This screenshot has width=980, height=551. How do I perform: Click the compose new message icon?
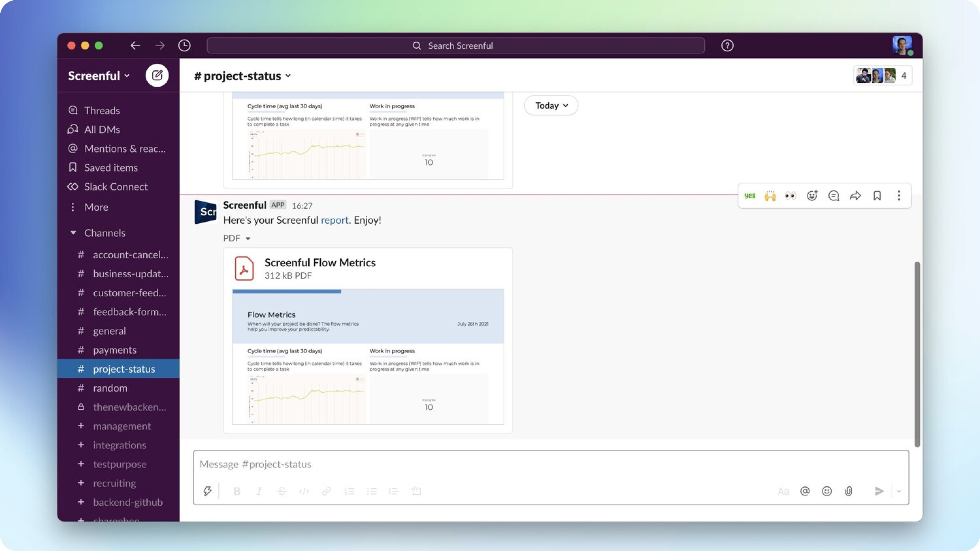[157, 75]
